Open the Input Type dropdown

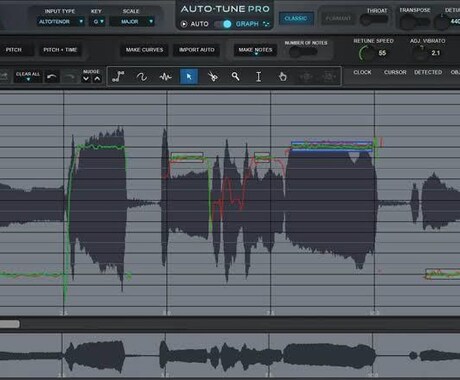point(61,22)
